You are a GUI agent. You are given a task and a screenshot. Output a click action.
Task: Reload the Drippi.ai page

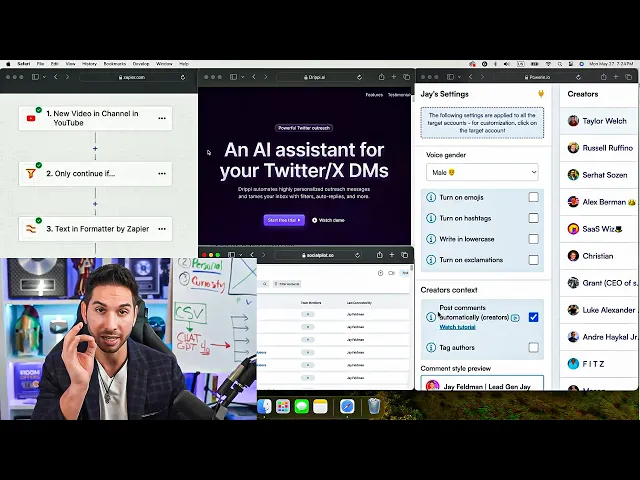tap(359, 77)
